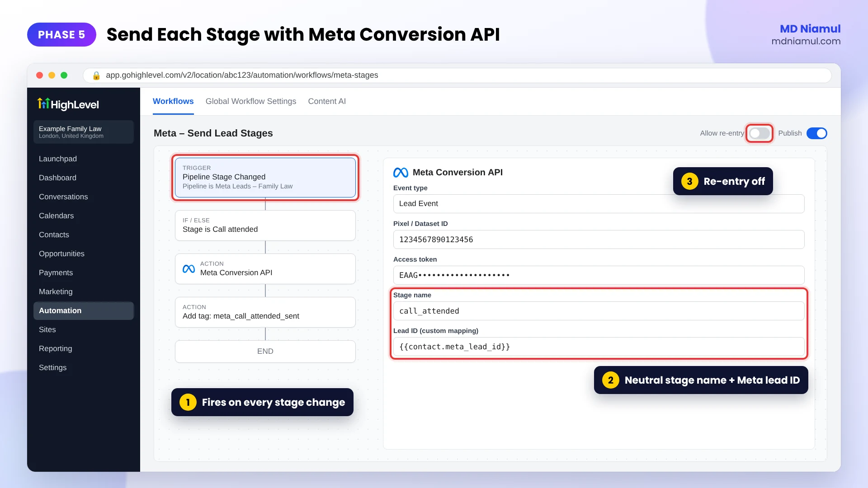Click the mdniamul.com link text
This screenshot has width=868, height=488.
tap(806, 41)
